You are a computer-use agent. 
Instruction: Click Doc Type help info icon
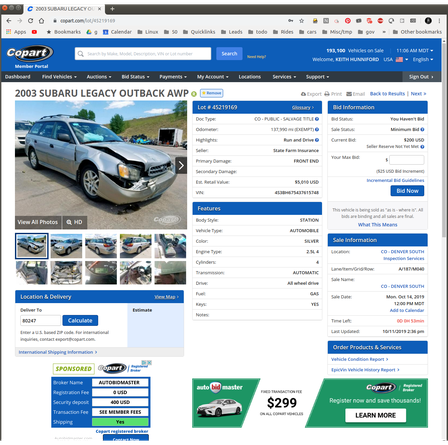317,119
